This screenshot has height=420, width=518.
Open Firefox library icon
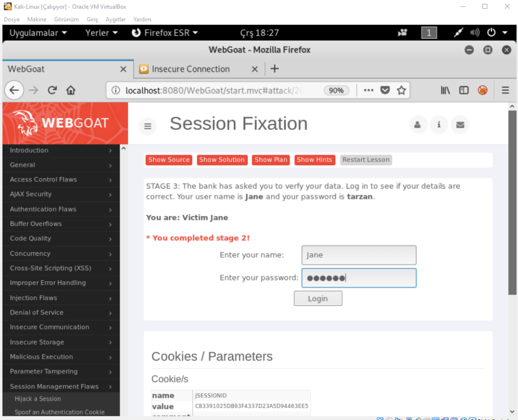(x=445, y=90)
